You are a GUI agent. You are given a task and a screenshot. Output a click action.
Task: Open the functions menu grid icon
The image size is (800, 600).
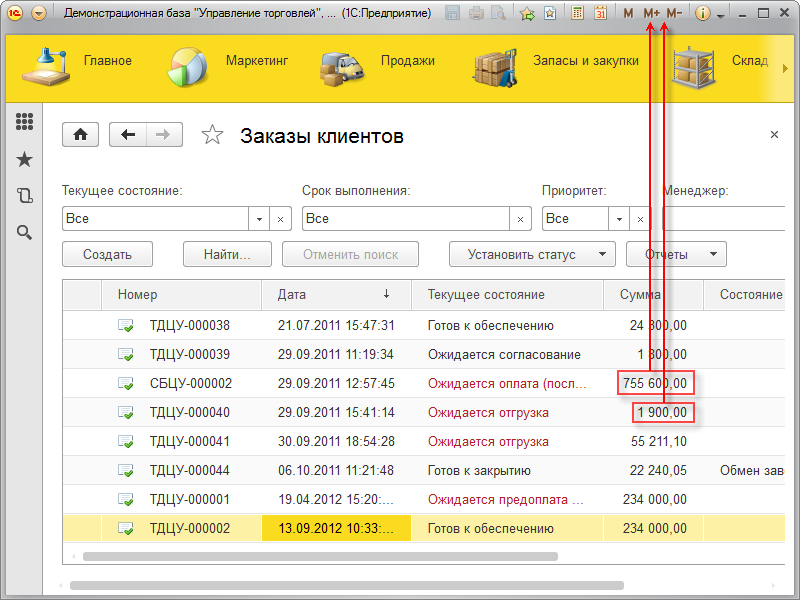24,121
